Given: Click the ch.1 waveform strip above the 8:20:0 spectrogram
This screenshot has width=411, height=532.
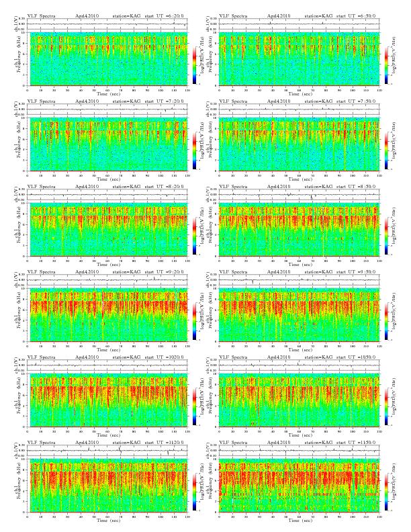Looking at the screenshot, I should click(x=107, y=195).
